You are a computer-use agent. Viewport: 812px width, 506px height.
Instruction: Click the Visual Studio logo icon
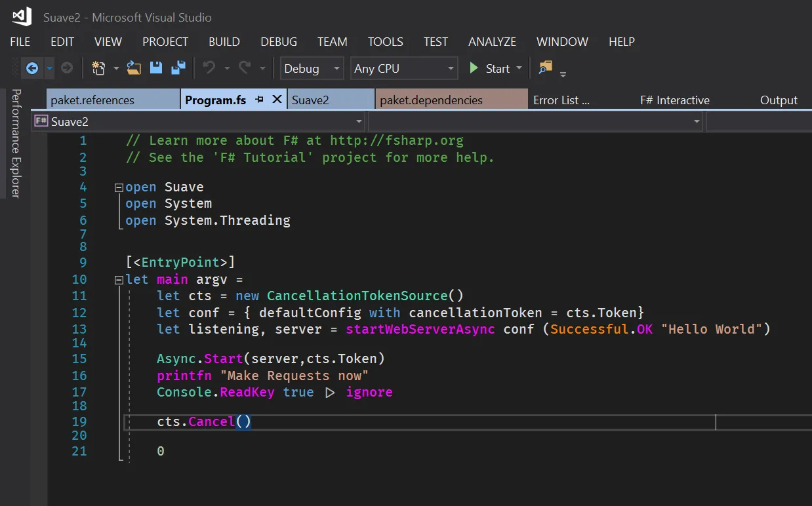click(22, 16)
